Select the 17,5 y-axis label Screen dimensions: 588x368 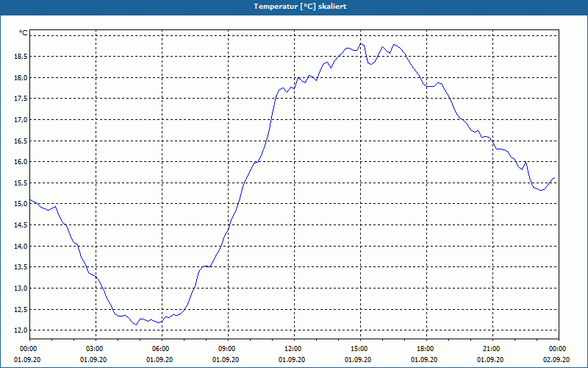tap(21, 99)
